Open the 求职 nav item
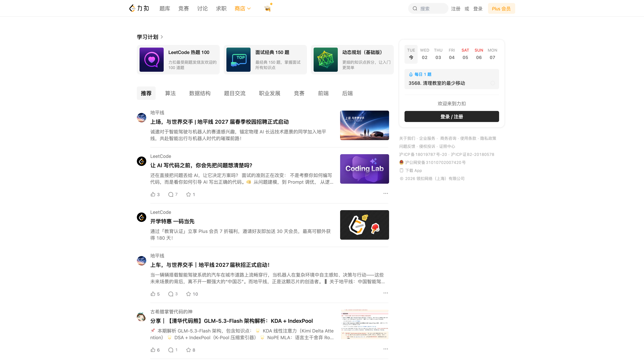Image resolution: width=644 pixels, height=362 pixels. [x=221, y=9]
